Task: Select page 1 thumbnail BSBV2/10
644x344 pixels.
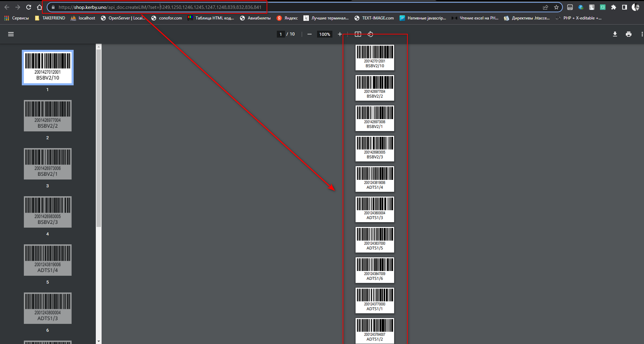Action: click(x=48, y=68)
